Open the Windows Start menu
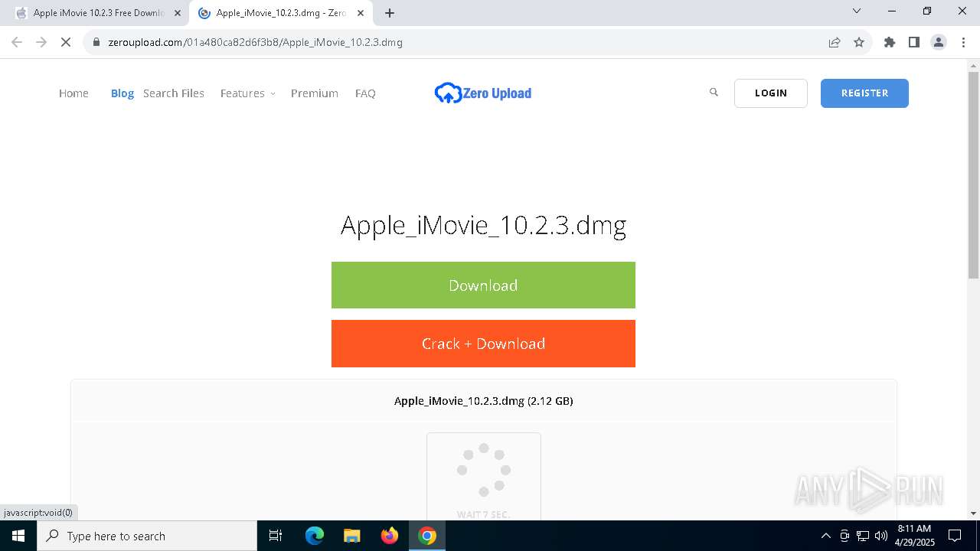980x551 pixels. tap(18, 536)
